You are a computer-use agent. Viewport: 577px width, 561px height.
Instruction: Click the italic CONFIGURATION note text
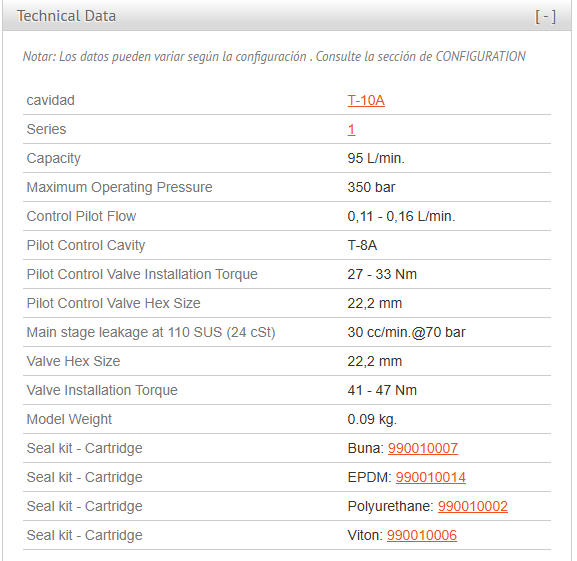[x=274, y=57]
